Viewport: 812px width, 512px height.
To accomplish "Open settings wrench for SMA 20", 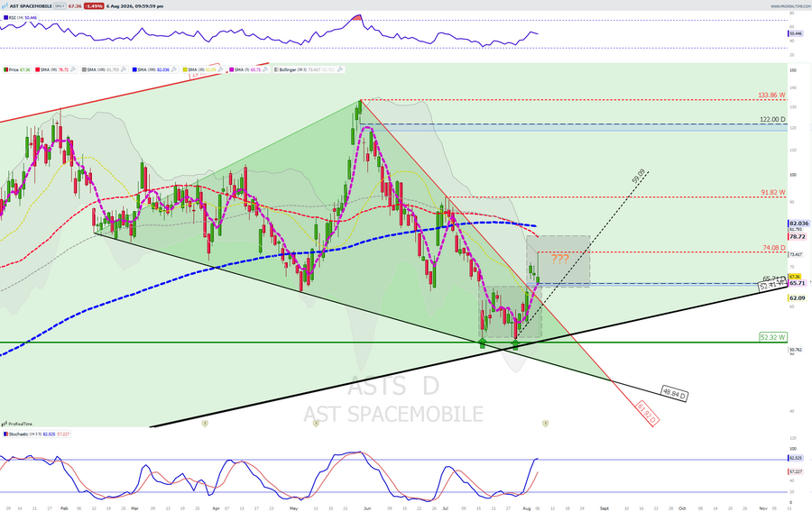I will [221, 69].
